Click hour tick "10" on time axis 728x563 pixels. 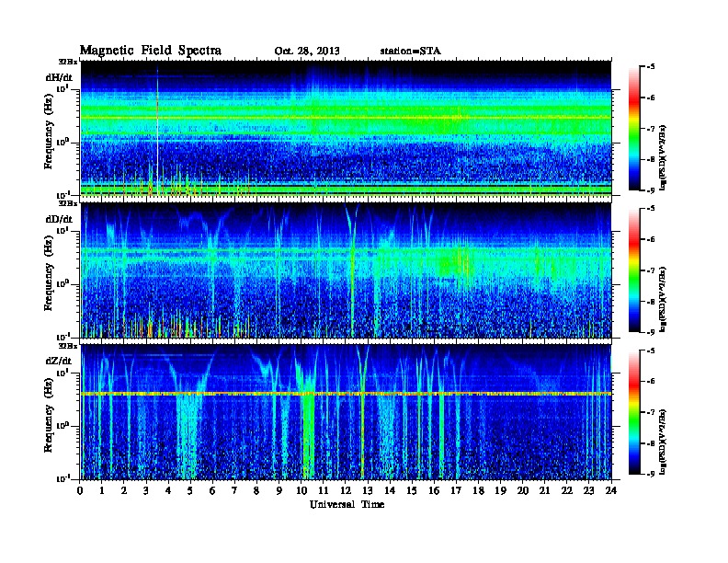click(301, 491)
